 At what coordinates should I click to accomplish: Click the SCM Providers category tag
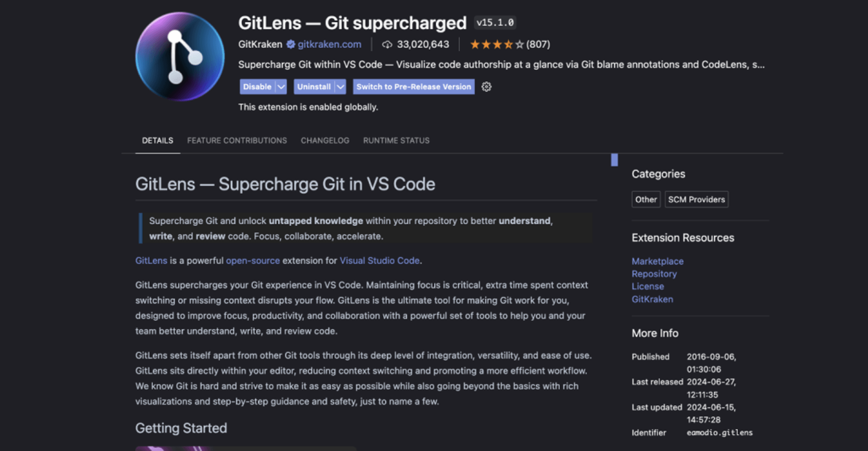[x=696, y=200]
